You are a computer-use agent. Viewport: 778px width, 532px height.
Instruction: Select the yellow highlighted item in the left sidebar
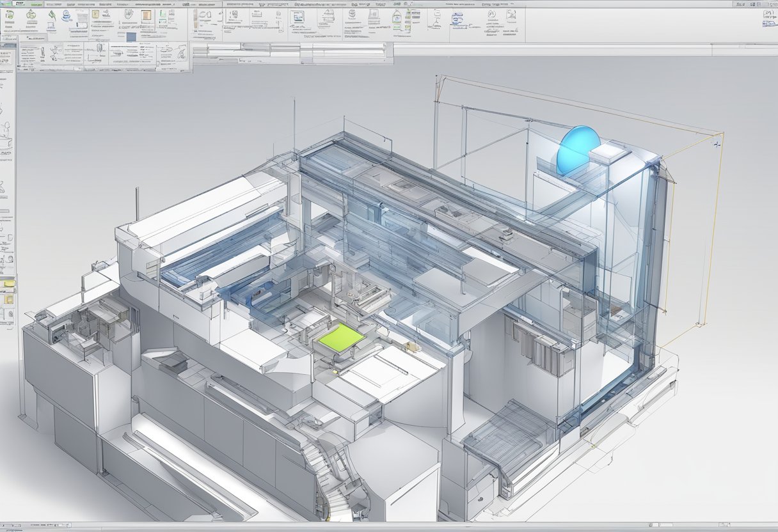click(8, 283)
